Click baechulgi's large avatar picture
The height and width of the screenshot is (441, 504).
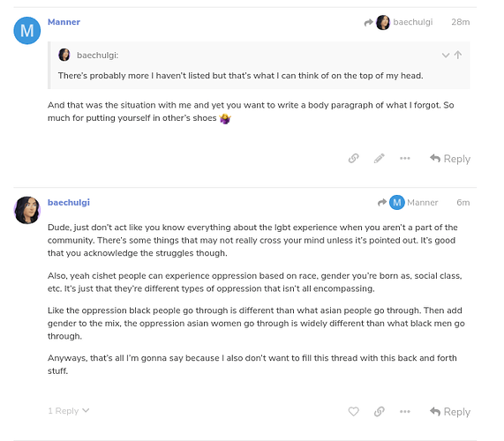[27, 210]
